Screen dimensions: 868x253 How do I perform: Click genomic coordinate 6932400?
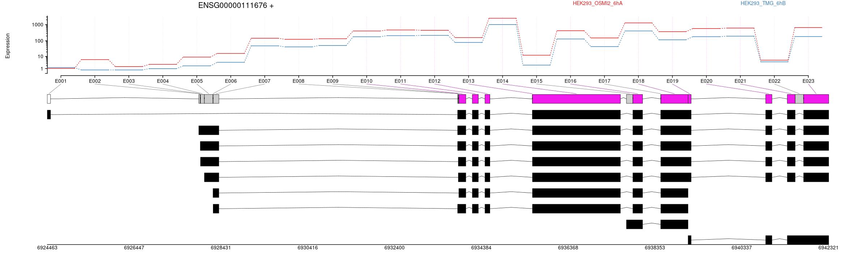click(395, 248)
